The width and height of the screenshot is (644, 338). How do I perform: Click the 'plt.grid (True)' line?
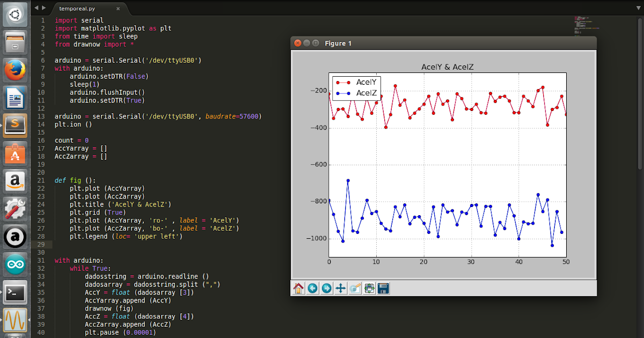coord(98,212)
